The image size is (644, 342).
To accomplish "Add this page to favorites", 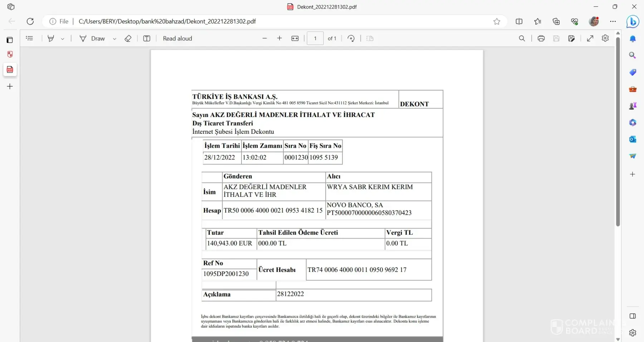I will point(497,21).
